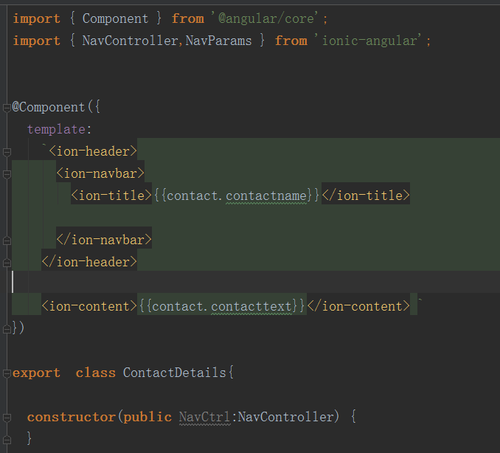
Task: Click the NavController type in the constructor
Action: (286, 417)
